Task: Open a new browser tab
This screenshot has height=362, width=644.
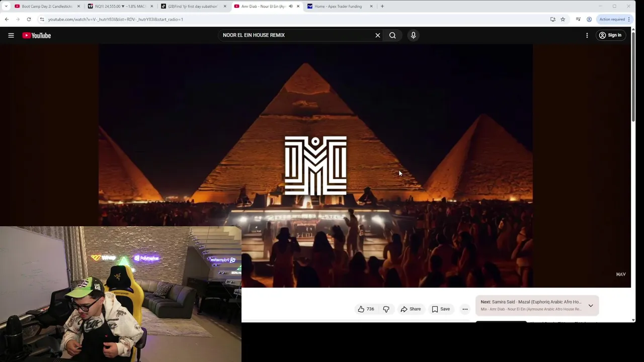Action: (382, 6)
